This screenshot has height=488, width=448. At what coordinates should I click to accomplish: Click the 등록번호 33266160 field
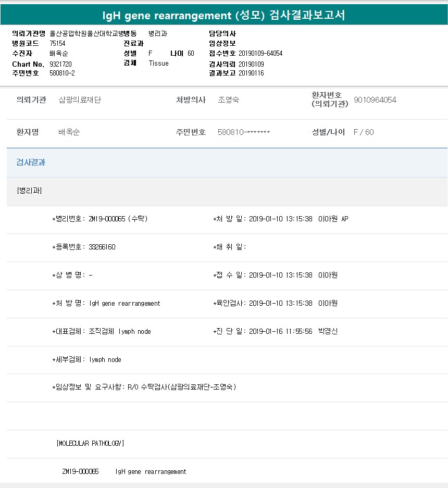(x=84, y=247)
